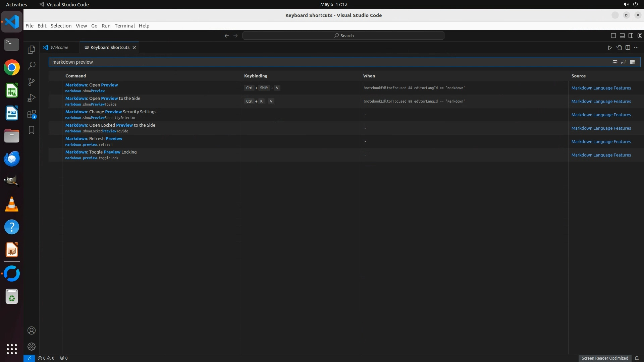
Task: Open the Manage gear menu
Action: 32,346
